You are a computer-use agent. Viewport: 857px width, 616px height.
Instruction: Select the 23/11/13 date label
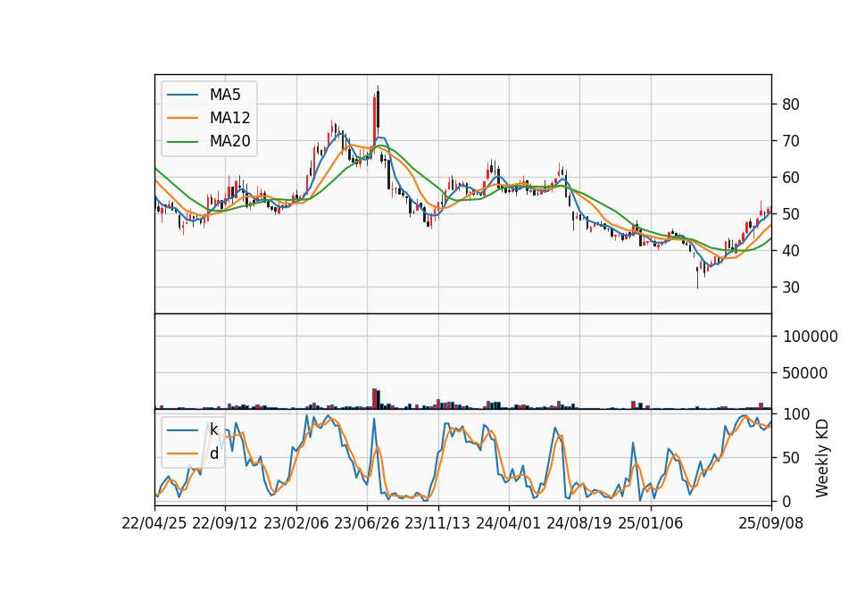(x=437, y=523)
